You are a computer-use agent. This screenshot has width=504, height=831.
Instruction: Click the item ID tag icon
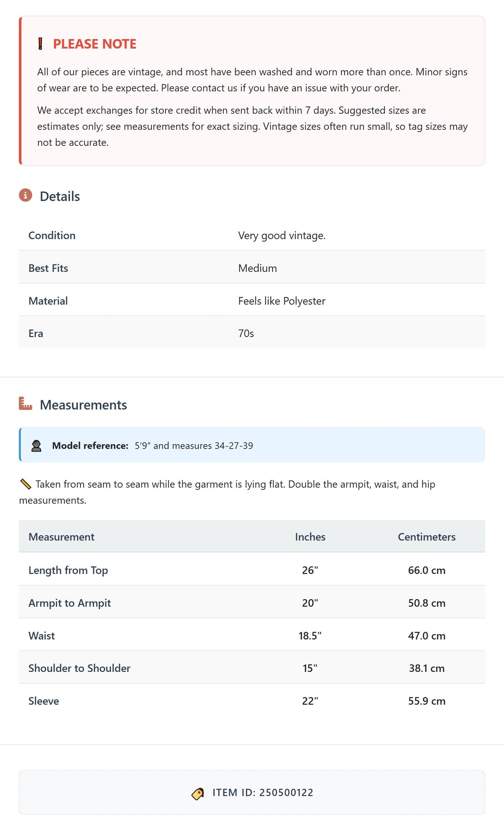(198, 794)
